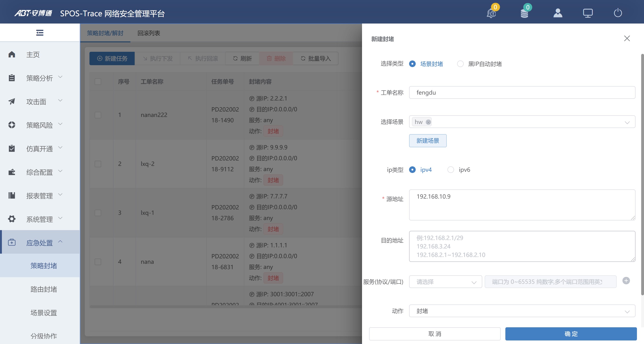Check the row checkbox for lxq-1

[98, 213]
